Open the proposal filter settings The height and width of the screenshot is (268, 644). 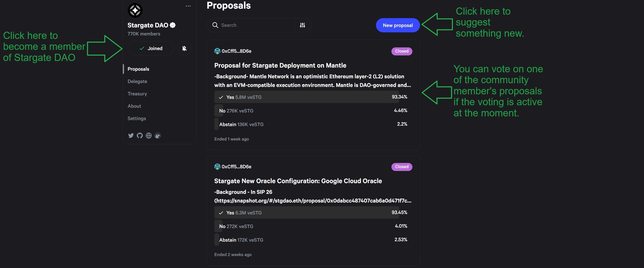tap(303, 25)
